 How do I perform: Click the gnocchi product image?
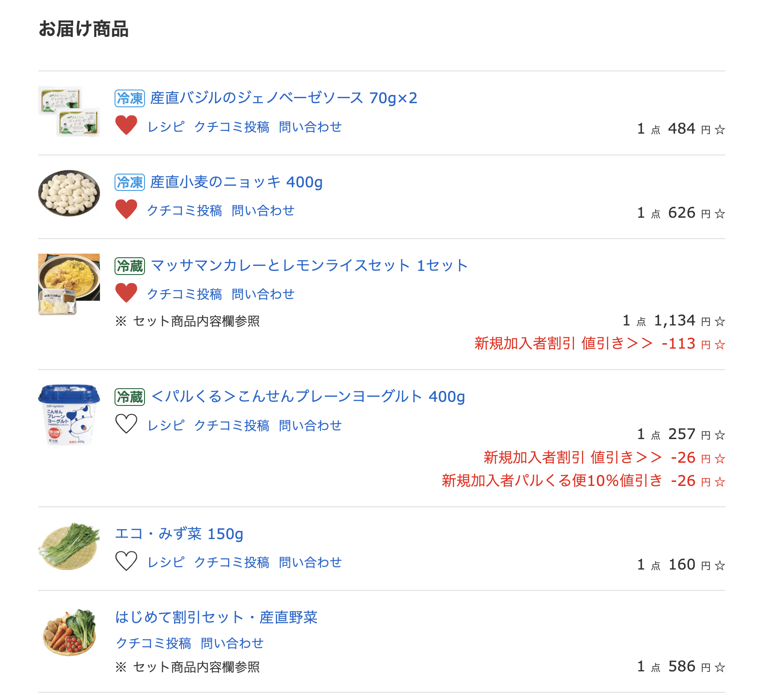click(x=69, y=193)
